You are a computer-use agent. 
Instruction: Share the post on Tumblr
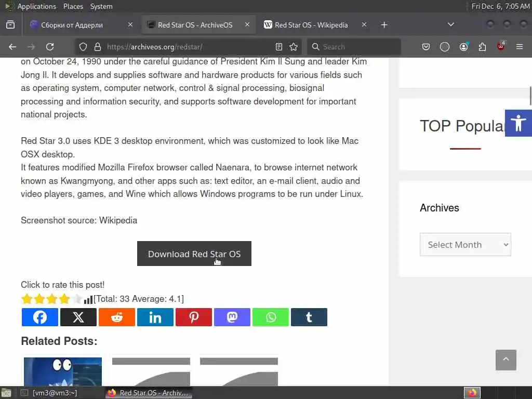point(309,317)
